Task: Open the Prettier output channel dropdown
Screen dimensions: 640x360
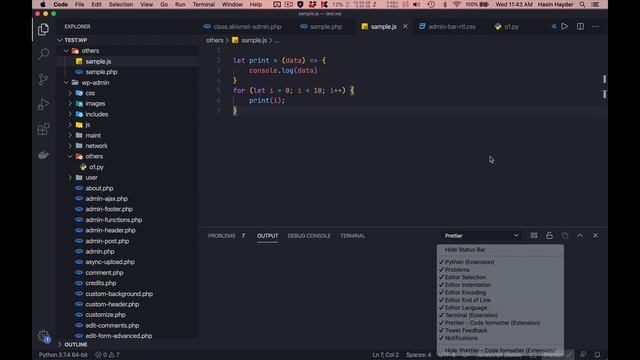Action: [481, 236]
